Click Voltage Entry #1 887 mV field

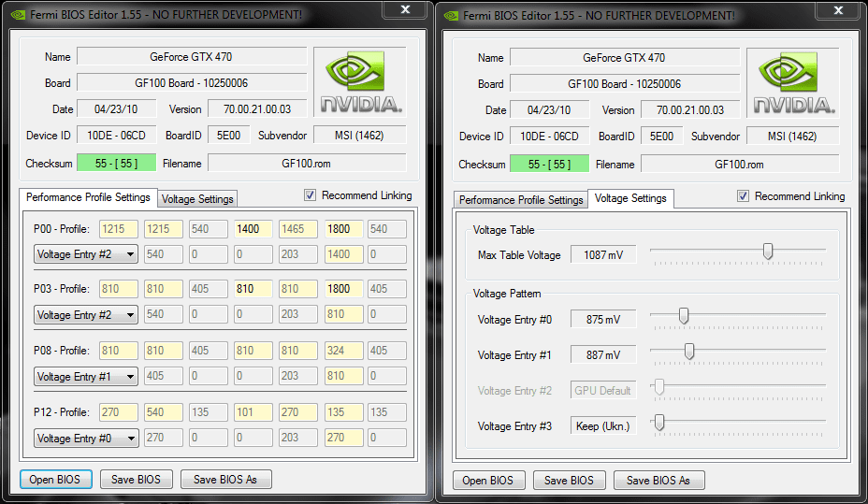(603, 355)
